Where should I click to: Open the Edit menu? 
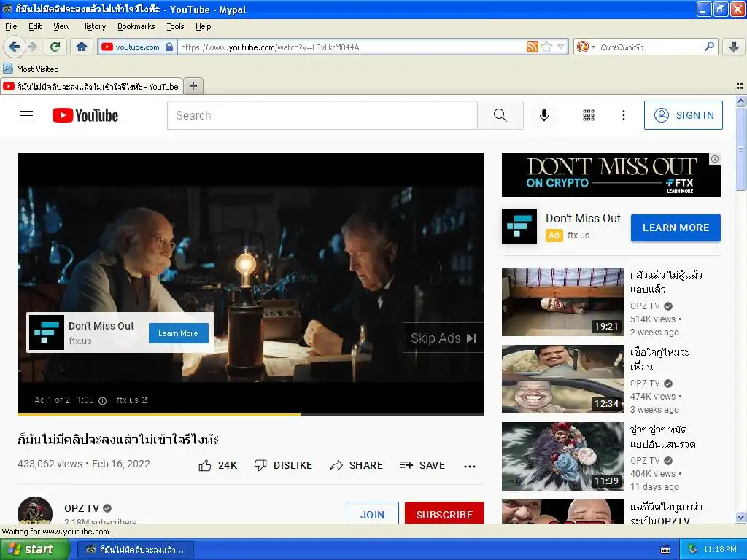(x=35, y=26)
